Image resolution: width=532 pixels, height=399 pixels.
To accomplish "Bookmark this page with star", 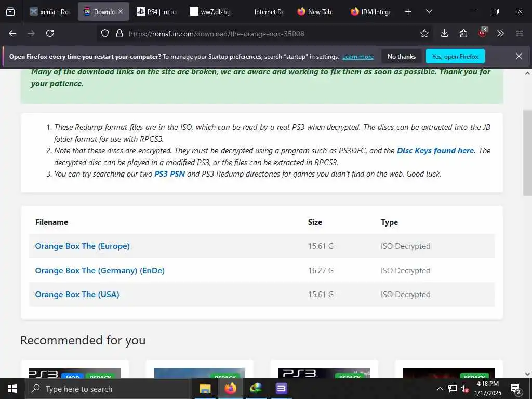I will [424, 33].
